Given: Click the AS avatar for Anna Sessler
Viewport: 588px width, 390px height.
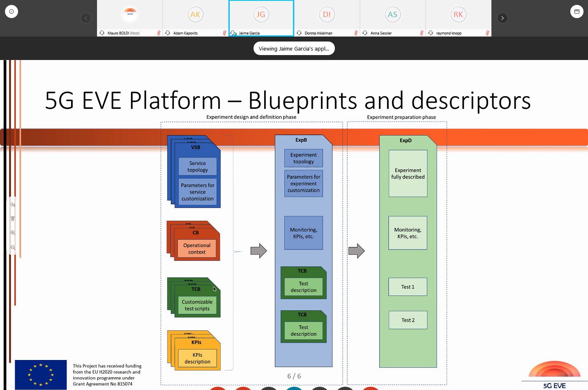Looking at the screenshot, I should tap(392, 15).
